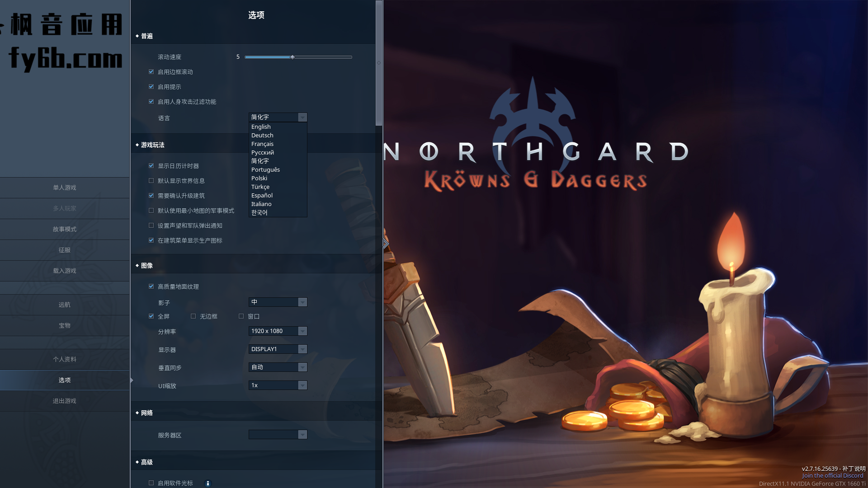Choose 한국어 from language list
Image resolution: width=868 pixels, height=488 pixels.
click(278, 213)
